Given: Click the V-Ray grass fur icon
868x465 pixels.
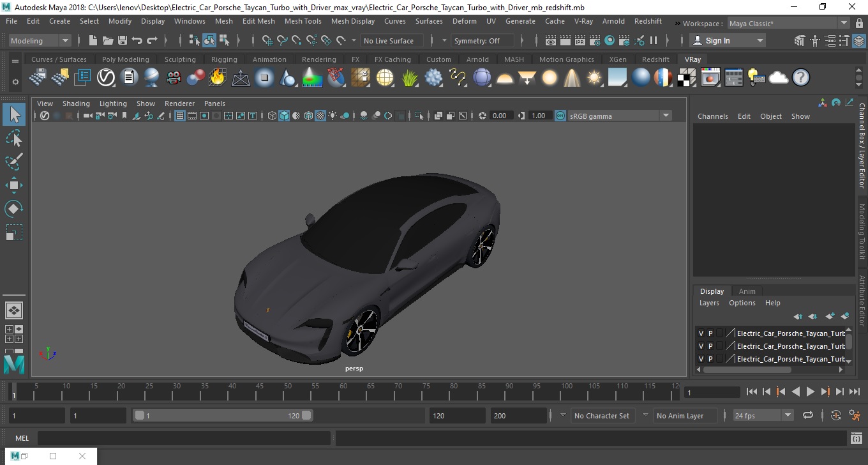Looking at the screenshot, I should (410, 78).
